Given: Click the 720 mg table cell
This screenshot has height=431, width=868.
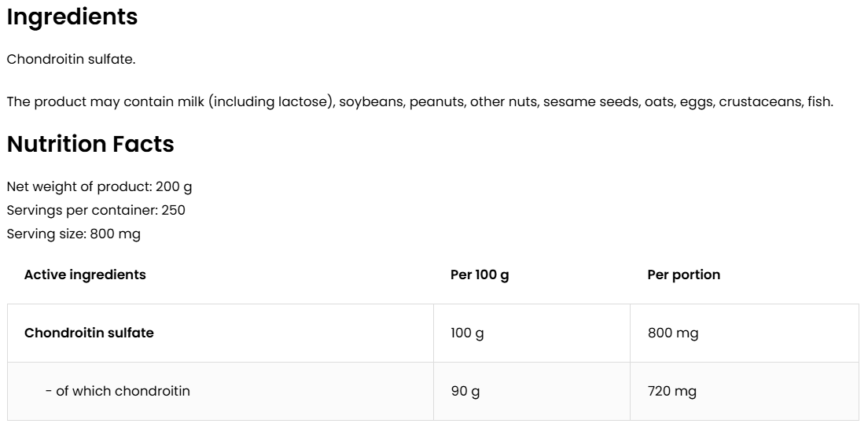Looking at the screenshot, I should click(x=671, y=391).
